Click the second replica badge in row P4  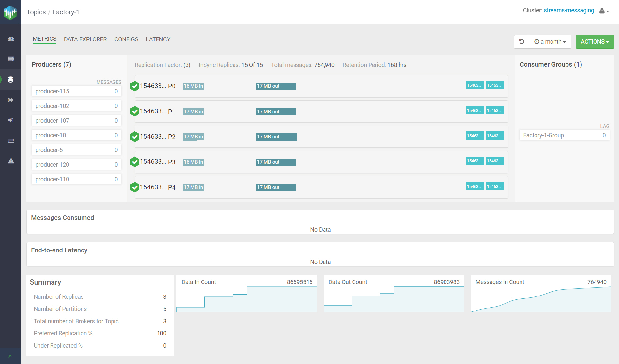494,186
